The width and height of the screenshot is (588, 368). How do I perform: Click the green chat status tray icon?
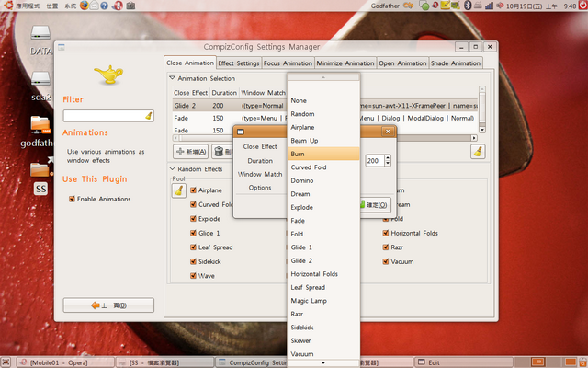pyautogui.click(x=424, y=6)
